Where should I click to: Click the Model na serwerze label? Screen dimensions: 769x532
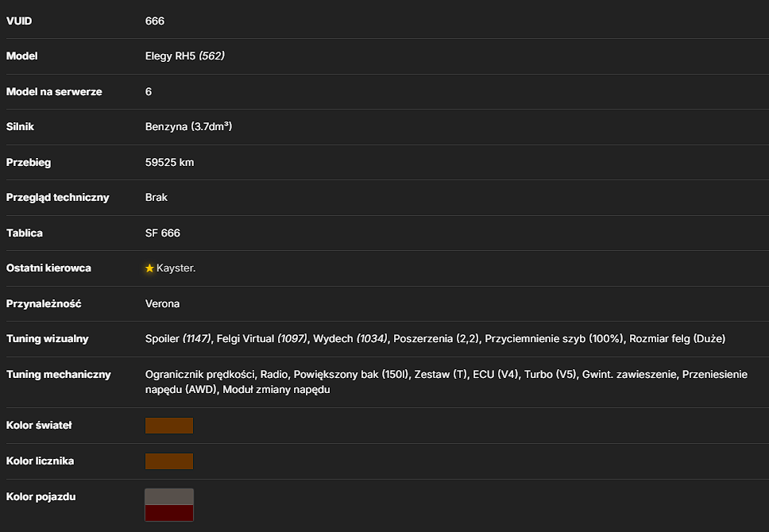[55, 91]
